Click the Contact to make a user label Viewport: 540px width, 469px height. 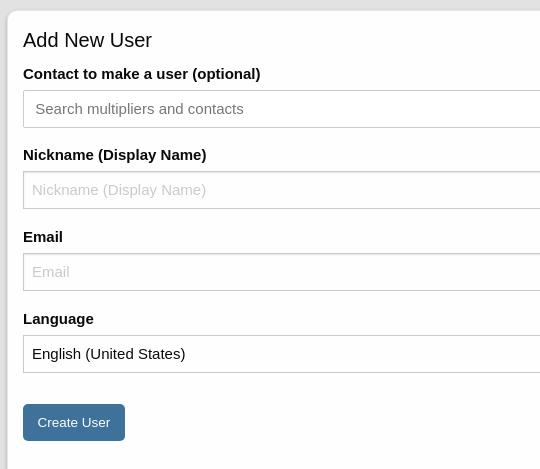pos(142,74)
